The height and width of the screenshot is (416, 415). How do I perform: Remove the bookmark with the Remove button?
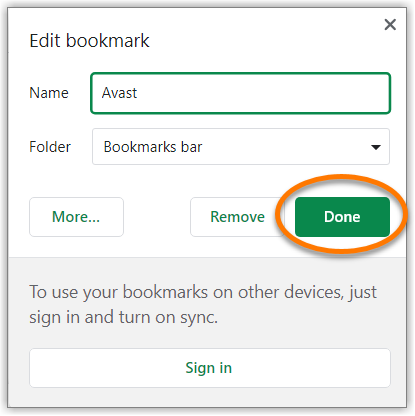(237, 217)
